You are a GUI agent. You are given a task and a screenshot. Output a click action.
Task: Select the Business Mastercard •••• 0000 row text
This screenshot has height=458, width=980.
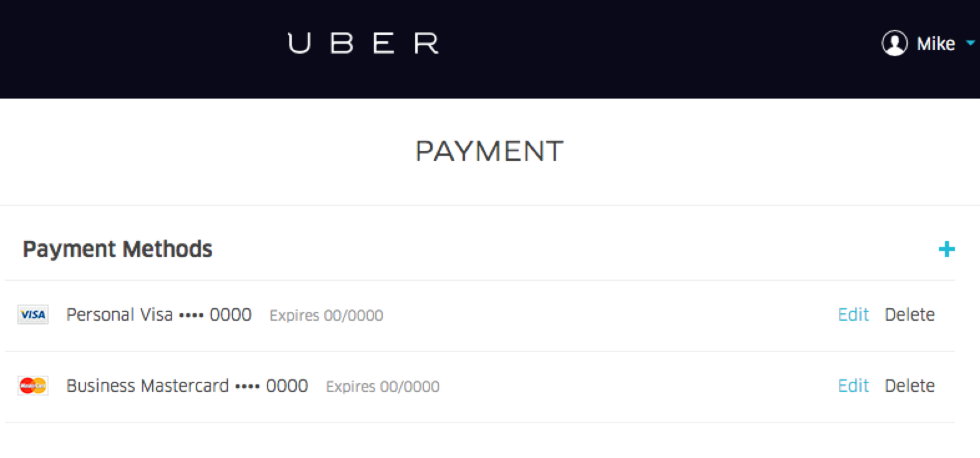click(187, 386)
